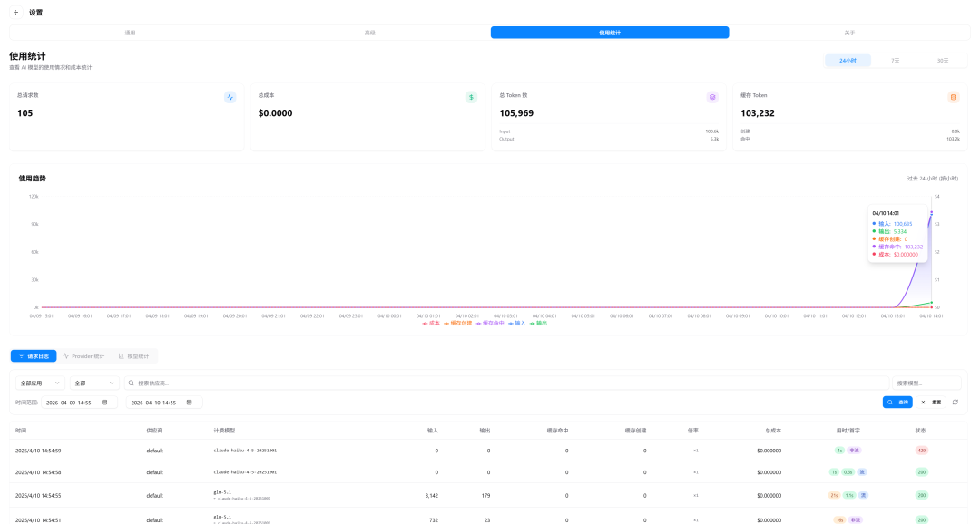
Task: Select the 24小时 time range
Action: (x=848, y=61)
